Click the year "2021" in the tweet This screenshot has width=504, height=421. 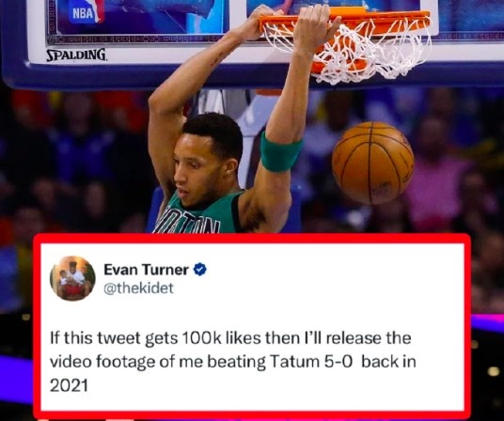pyautogui.click(x=69, y=385)
